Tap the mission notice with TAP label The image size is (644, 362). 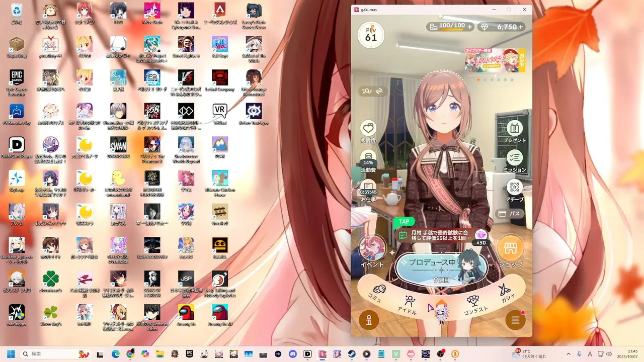pos(443,234)
